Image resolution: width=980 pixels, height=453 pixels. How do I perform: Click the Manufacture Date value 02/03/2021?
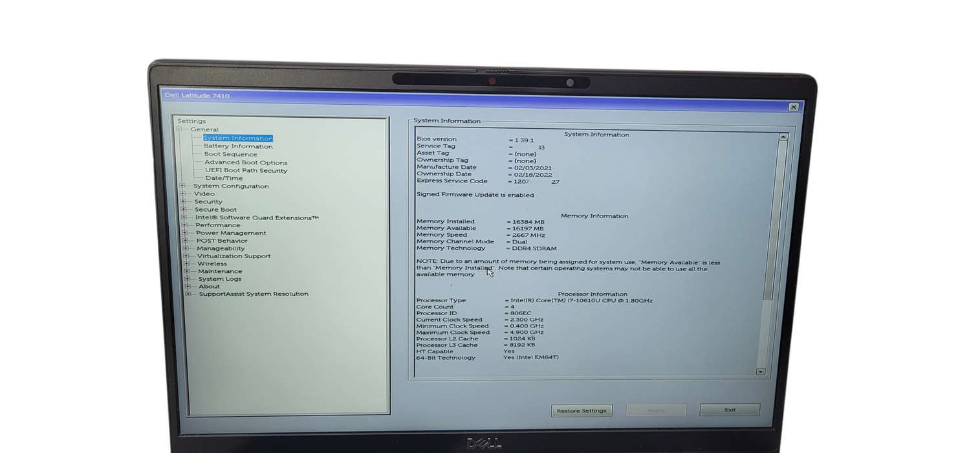(532, 168)
